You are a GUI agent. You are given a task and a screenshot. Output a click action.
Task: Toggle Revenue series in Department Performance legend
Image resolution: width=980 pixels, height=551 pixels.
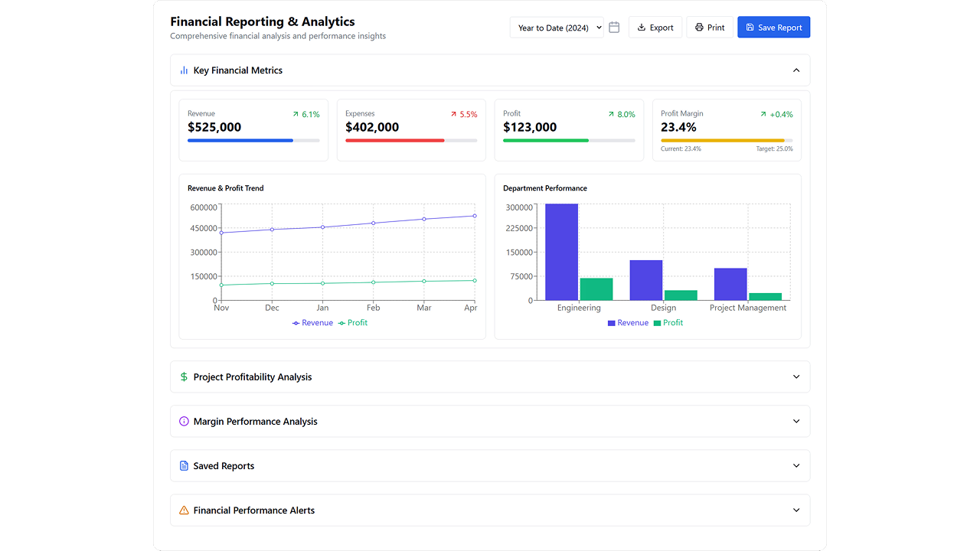pyautogui.click(x=628, y=323)
